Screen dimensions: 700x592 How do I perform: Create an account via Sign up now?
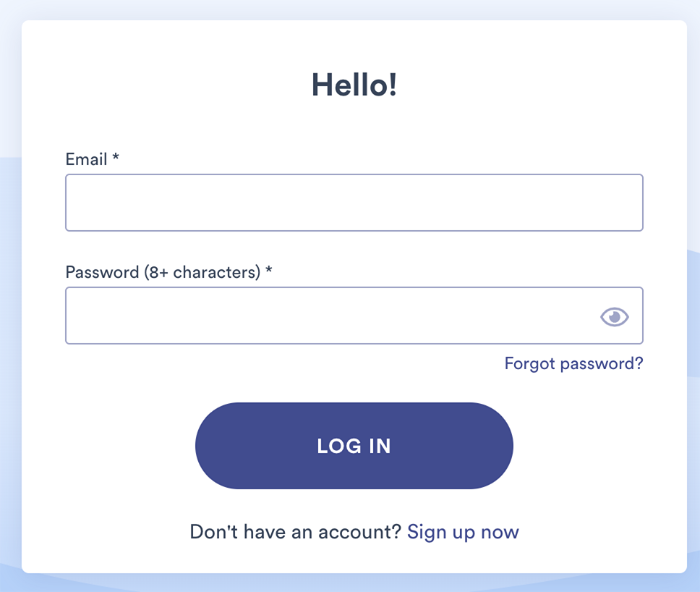pyautogui.click(x=463, y=532)
